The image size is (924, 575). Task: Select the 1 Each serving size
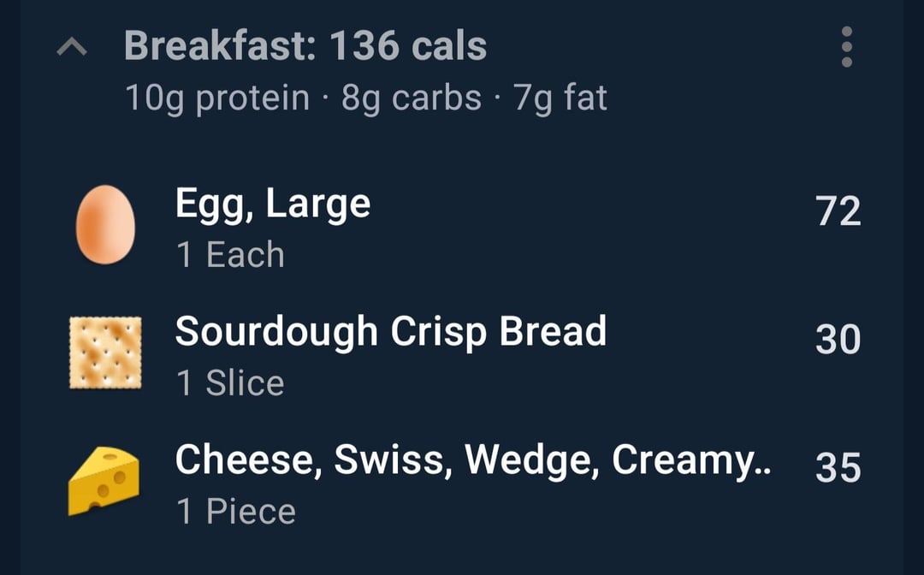point(229,255)
